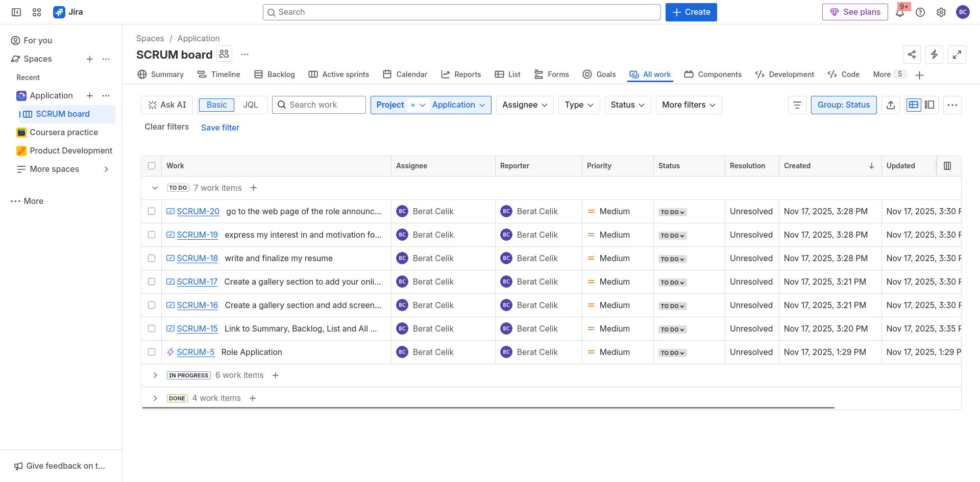Viewport: 980px width, 482px height.
Task: Open automation lightning bolt icon
Action: (x=934, y=55)
